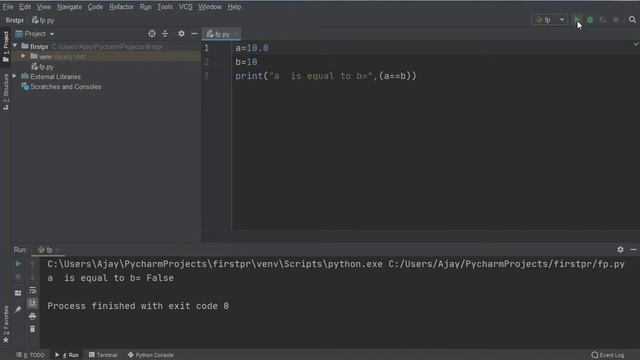This screenshot has width=640, height=360.
Task: Click 'Process finished with exit code 0' text
Action: tap(138, 306)
